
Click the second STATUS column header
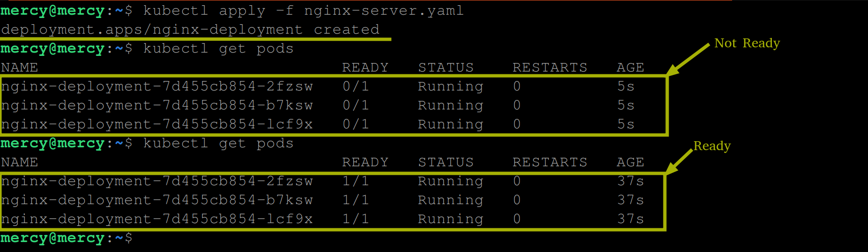(446, 162)
